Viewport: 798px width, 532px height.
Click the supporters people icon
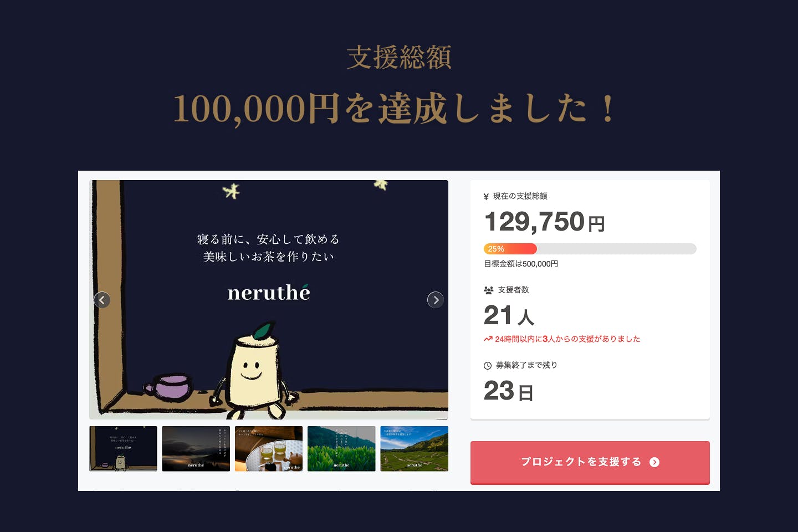pyautogui.click(x=488, y=290)
